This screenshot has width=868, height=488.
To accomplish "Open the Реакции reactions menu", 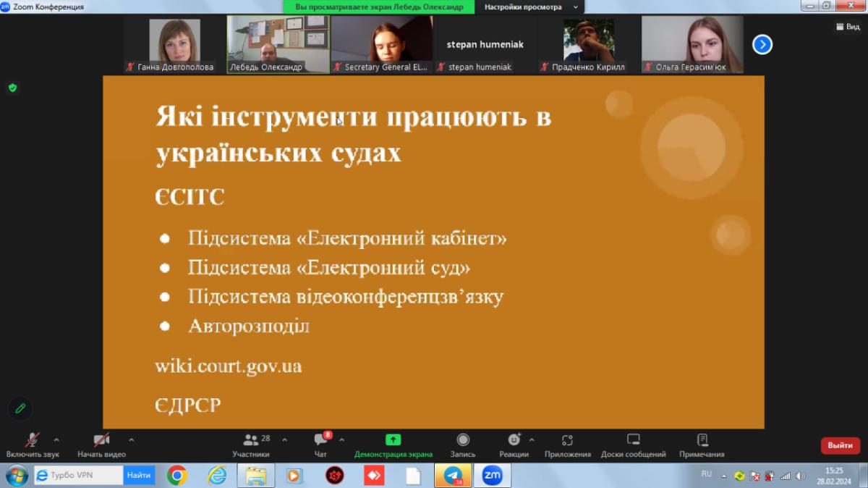I will pyautogui.click(x=514, y=445).
